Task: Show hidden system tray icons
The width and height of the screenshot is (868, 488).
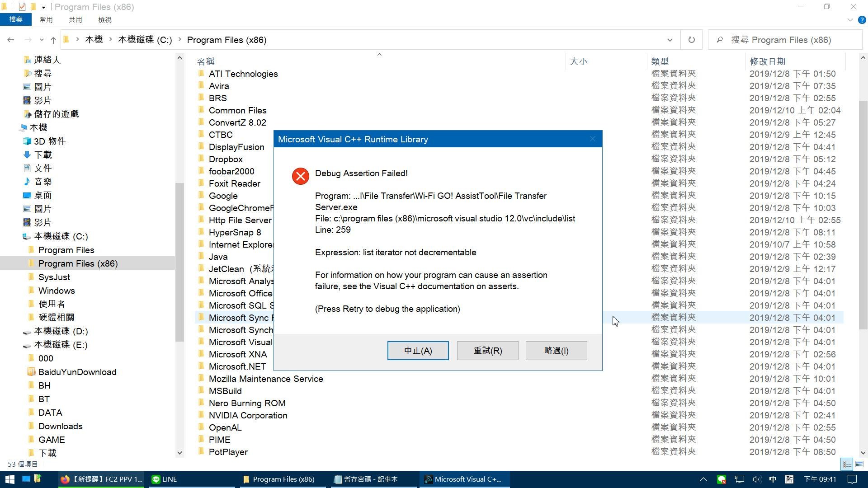Action: point(703,479)
